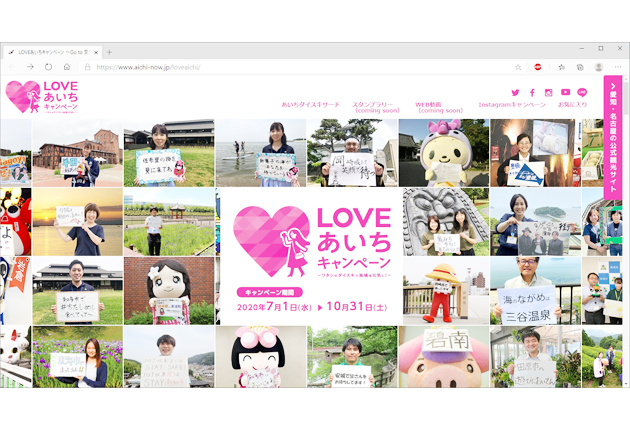Click the 愛知・名古屋の公式観光サイト side banner

click(613, 137)
